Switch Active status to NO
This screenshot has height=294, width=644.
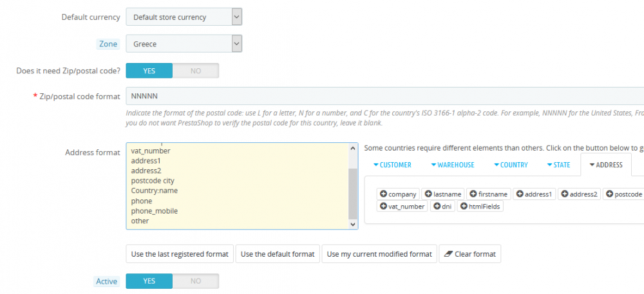pos(196,281)
